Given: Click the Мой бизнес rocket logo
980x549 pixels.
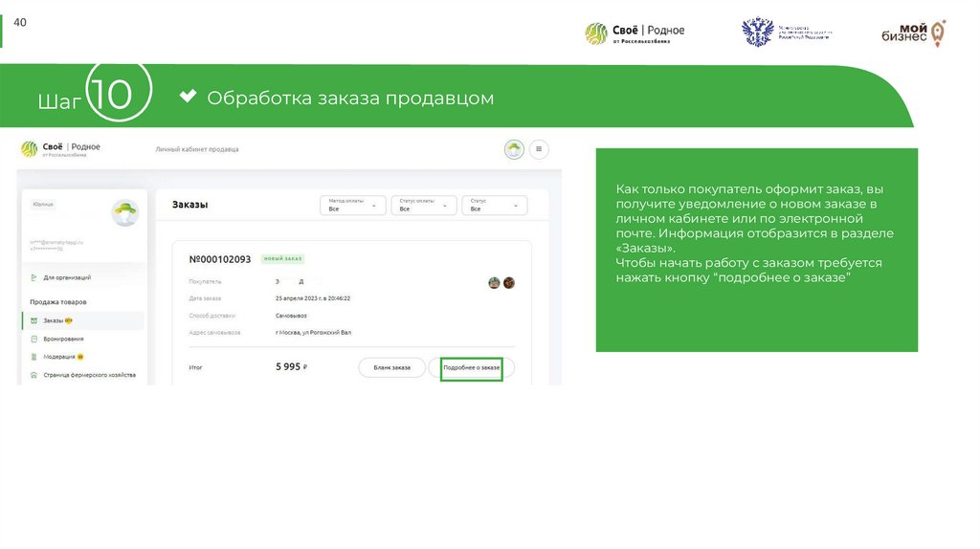Looking at the screenshot, I should [x=913, y=33].
